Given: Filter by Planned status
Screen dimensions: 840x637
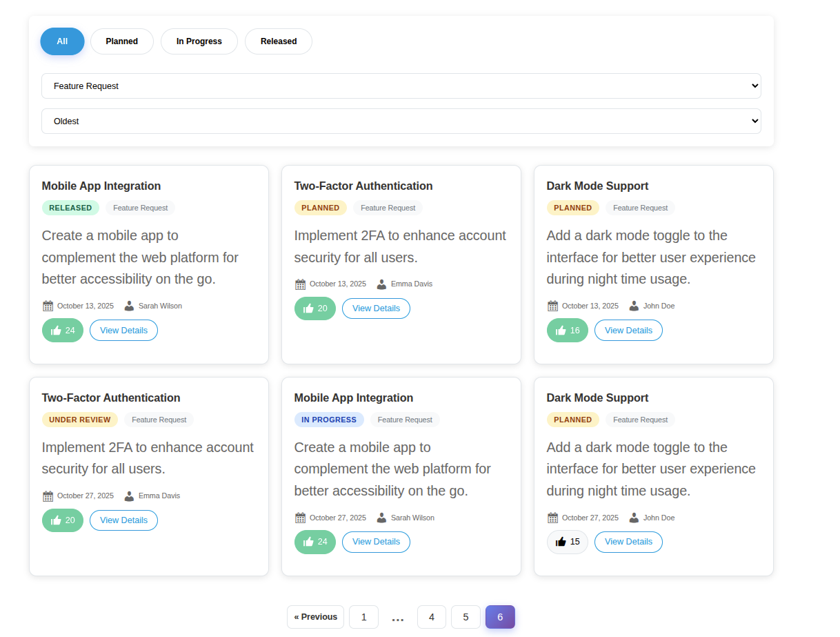Looking at the screenshot, I should 122,41.
